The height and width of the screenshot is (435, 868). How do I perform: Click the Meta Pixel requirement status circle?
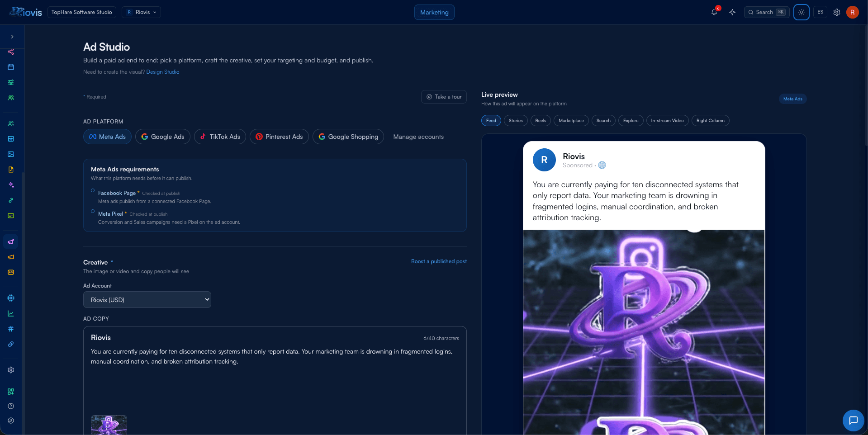click(93, 211)
